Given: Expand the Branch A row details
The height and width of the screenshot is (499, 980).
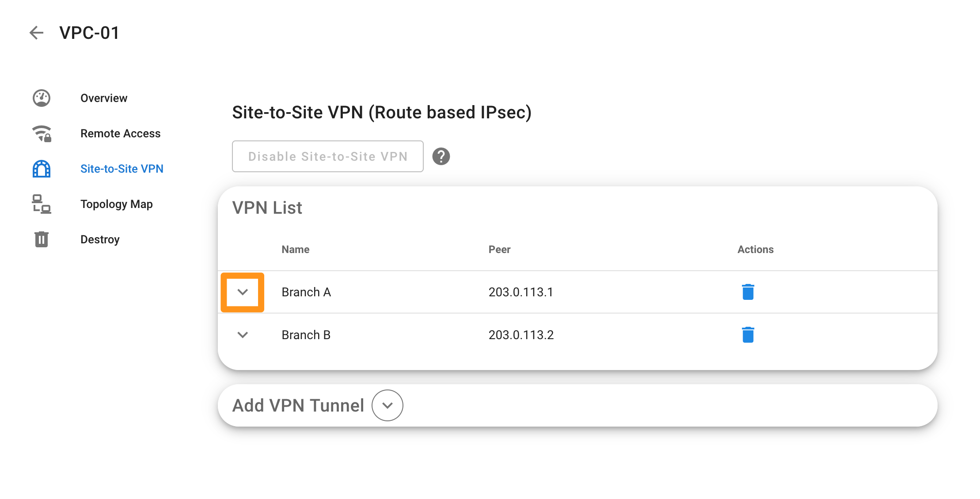Looking at the screenshot, I should tap(243, 292).
